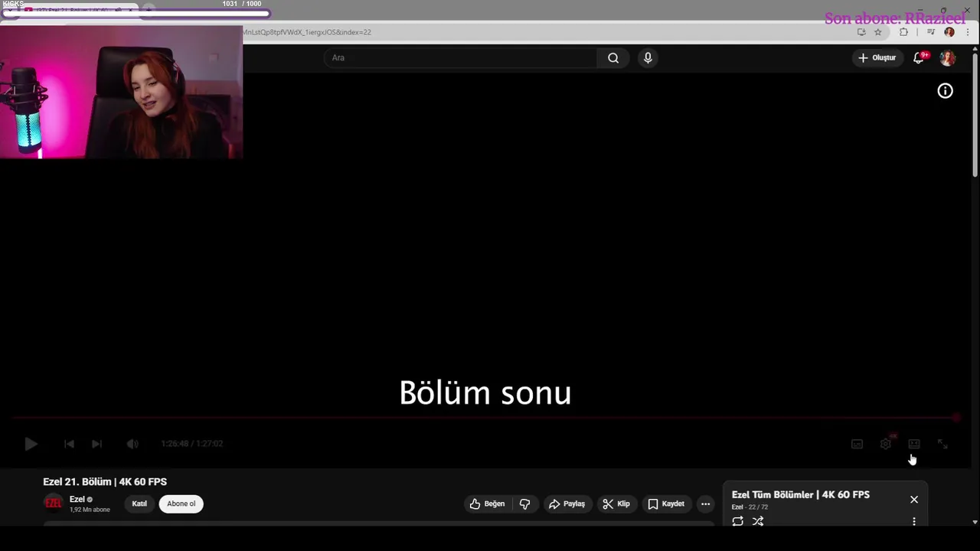Click the '1,92 Mn abone' subscriber count

click(90, 510)
